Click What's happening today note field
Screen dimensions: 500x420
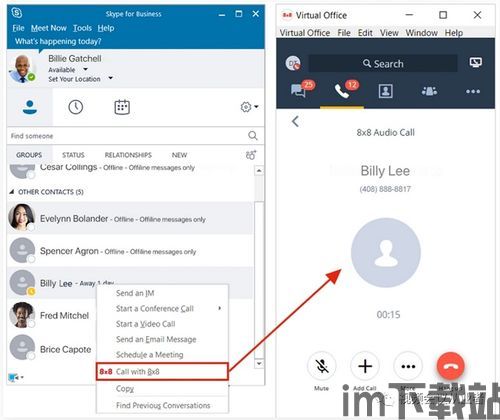[x=58, y=41]
